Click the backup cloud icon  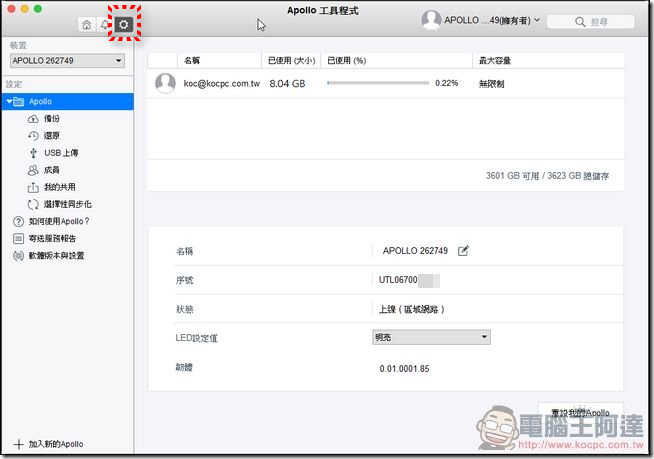[33, 119]
